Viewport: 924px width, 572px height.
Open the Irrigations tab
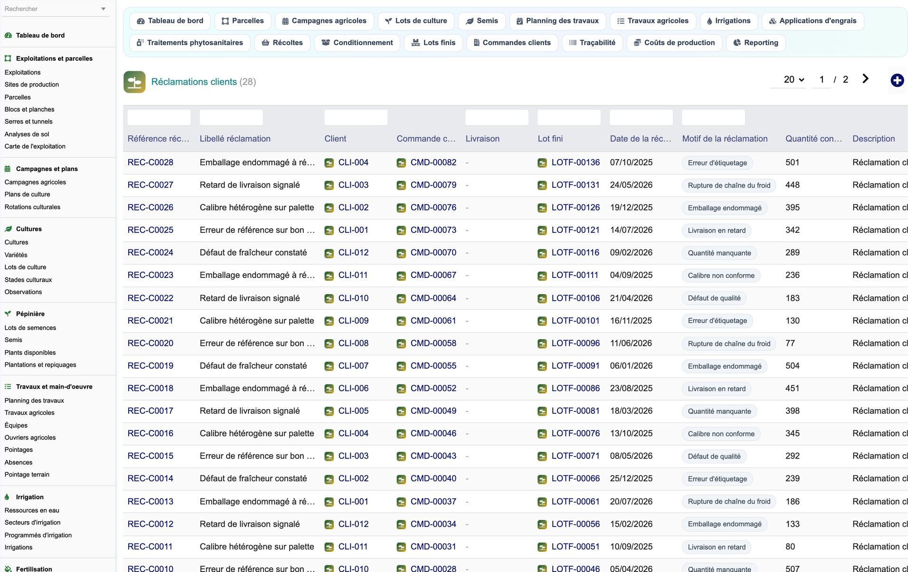(729, 21)
